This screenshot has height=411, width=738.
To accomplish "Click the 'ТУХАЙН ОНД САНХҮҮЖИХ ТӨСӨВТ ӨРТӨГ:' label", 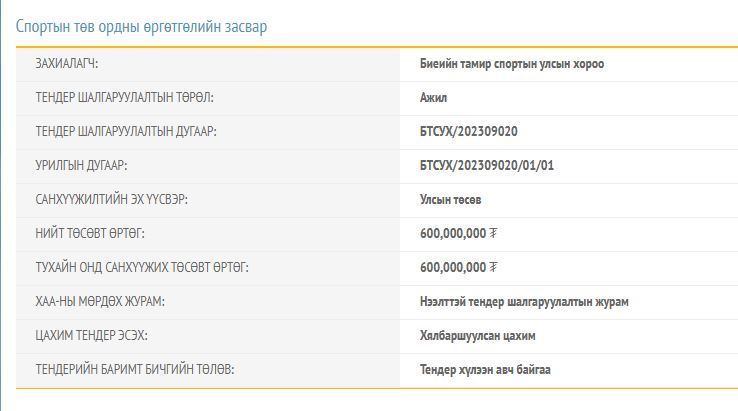I will pyautogui.click(x=142, y=268).
